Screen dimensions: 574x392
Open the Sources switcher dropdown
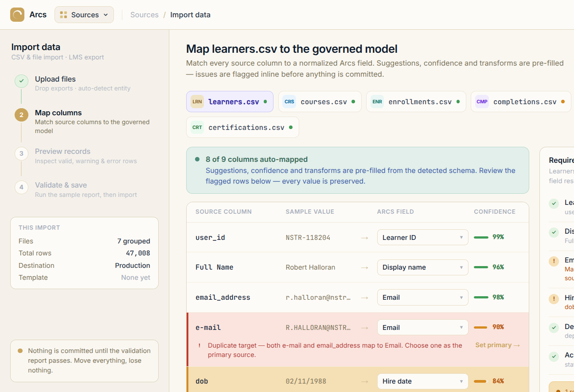coord(84,15)
